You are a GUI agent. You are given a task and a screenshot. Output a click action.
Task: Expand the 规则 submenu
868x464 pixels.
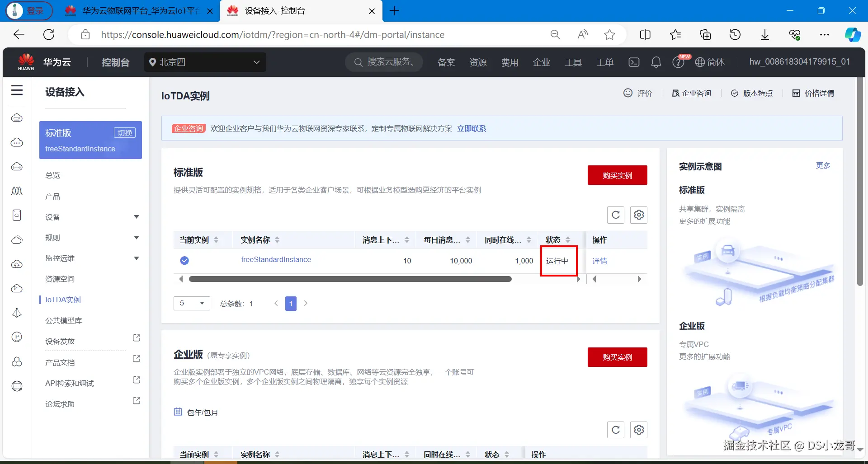pos(137,238)
